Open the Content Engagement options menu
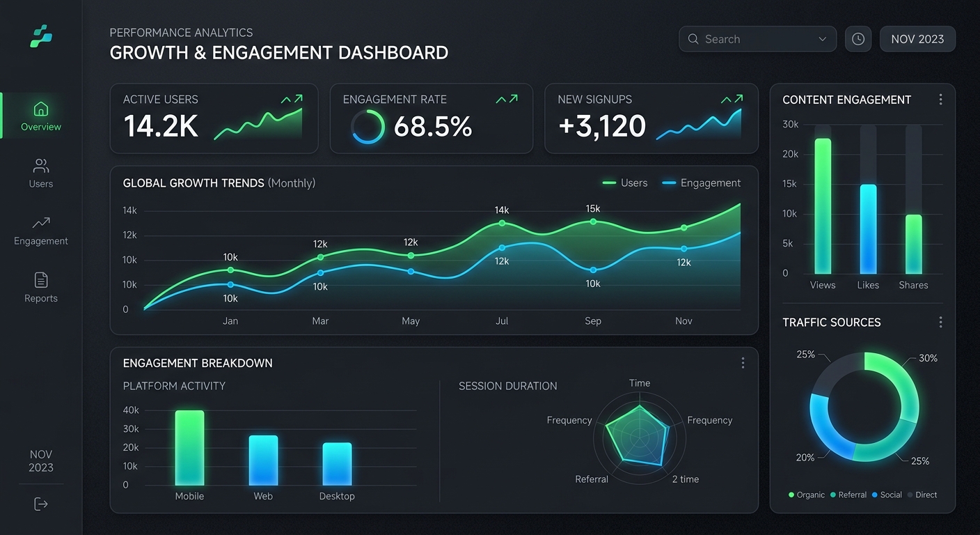 (940, 99)
